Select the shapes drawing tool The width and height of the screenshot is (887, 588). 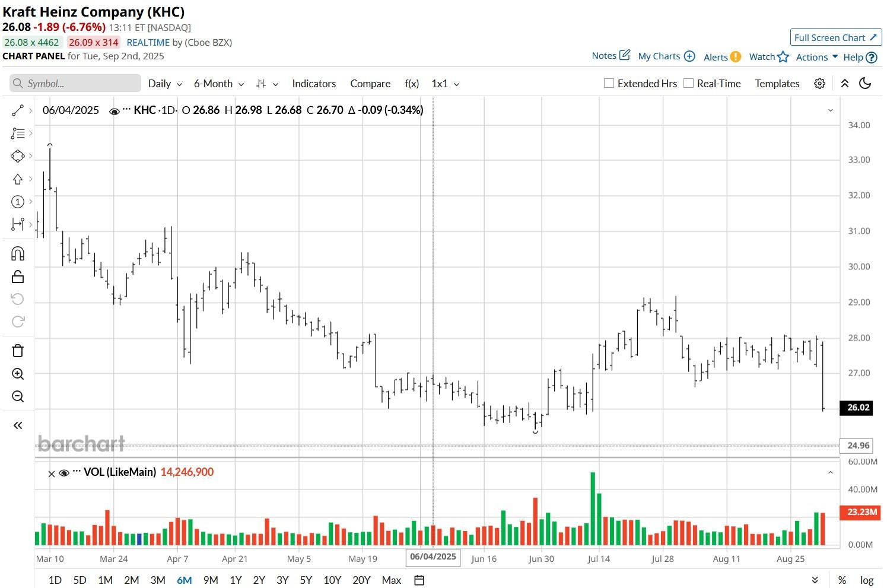pos(18,156)
